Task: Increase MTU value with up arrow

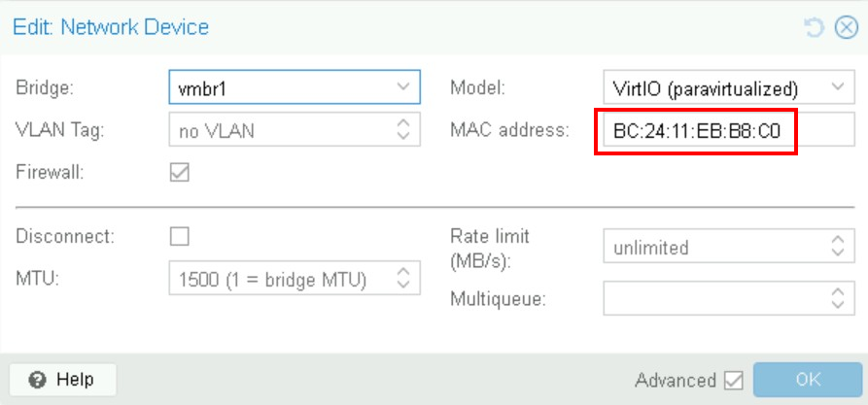Action: coord(403,271)
